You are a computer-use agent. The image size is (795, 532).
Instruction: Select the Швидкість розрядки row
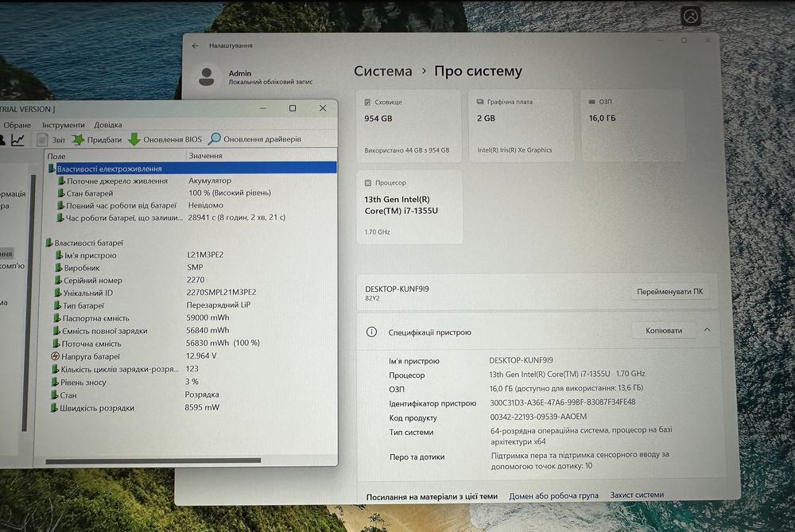tap(191, 408)
